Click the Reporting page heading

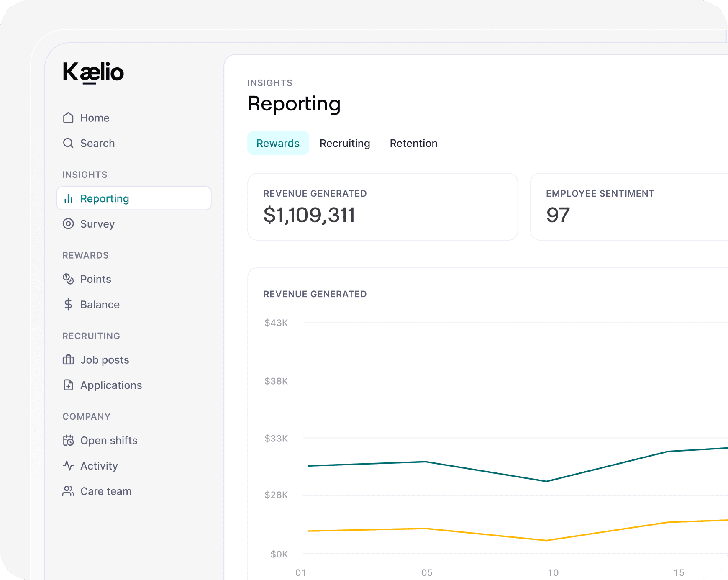tap(294, 104)
